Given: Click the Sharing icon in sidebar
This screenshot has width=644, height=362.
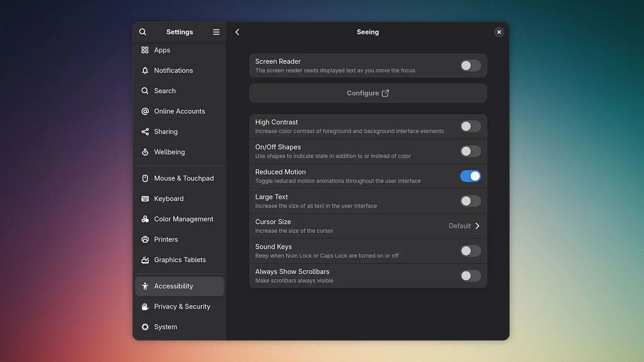Looking at the screenshot, I should pos(145,132).
